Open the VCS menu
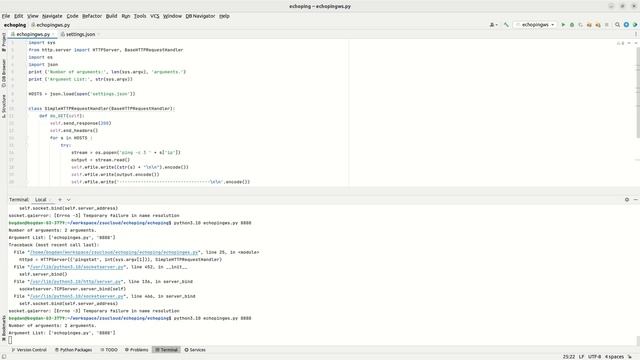Image resolution: width=640 pixels, height=360 pixels. [155, 16]
